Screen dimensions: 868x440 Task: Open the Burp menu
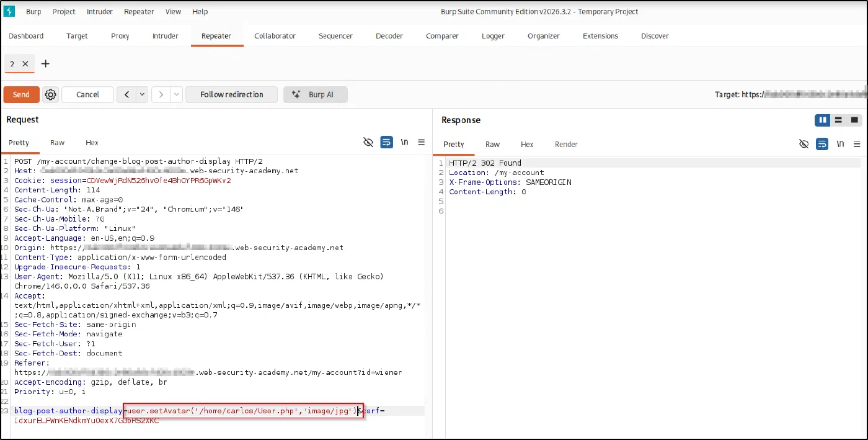(x=33, y=12)
